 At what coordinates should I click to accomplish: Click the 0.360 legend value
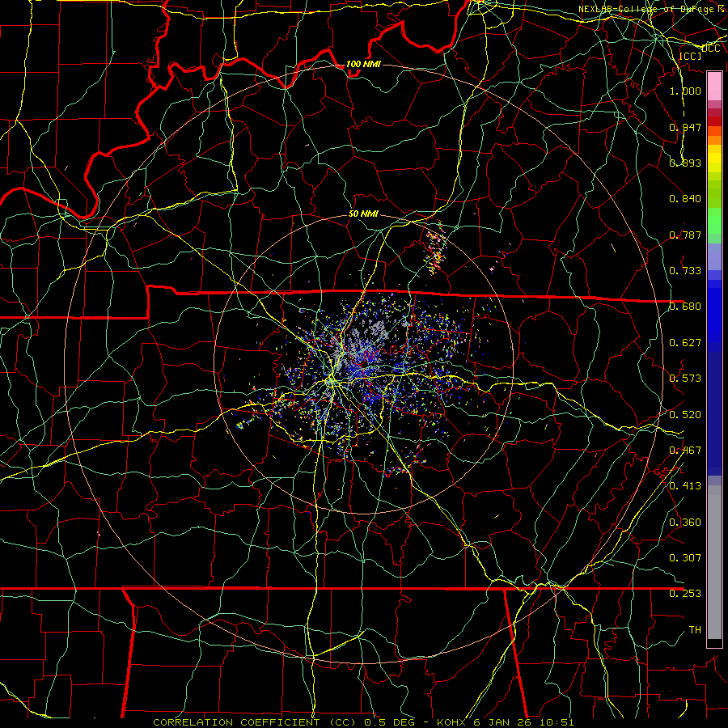coord(685,523)
